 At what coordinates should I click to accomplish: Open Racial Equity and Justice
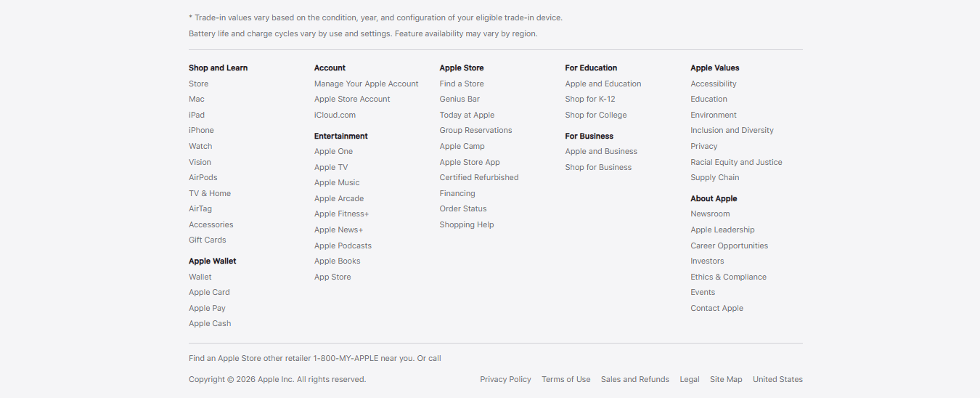736,162
